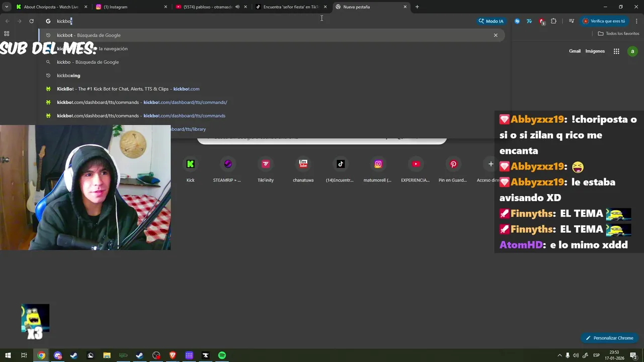Open Brave browser from taskbar

[x=173, y=355]
